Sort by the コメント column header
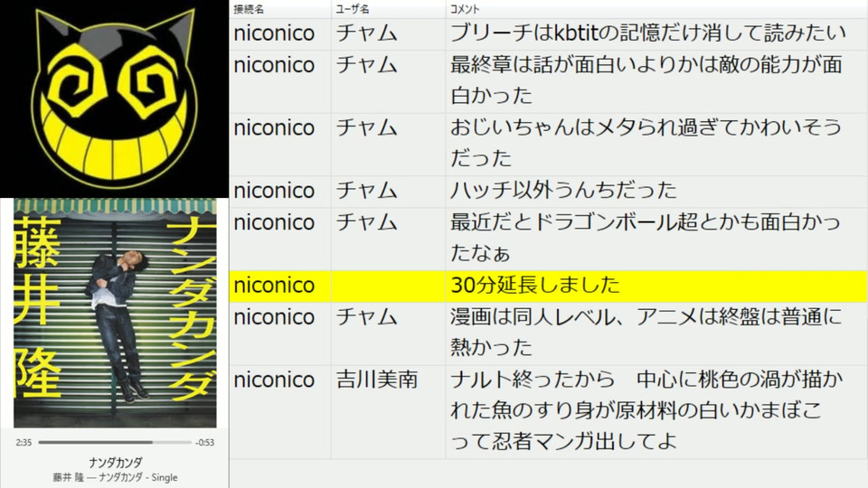The image size is (868, 488). click(x=465, y=9)
